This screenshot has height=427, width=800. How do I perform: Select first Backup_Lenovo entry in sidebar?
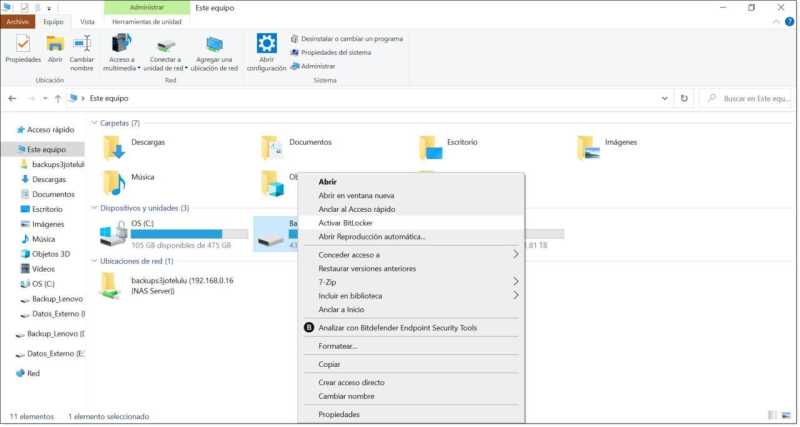[52, 299]
